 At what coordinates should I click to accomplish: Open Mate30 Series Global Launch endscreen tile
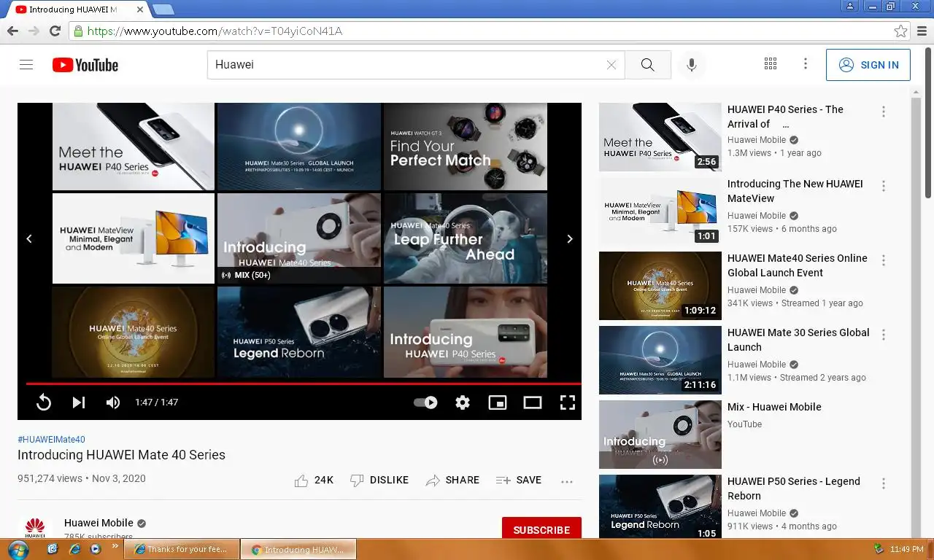tap(299, 147)
